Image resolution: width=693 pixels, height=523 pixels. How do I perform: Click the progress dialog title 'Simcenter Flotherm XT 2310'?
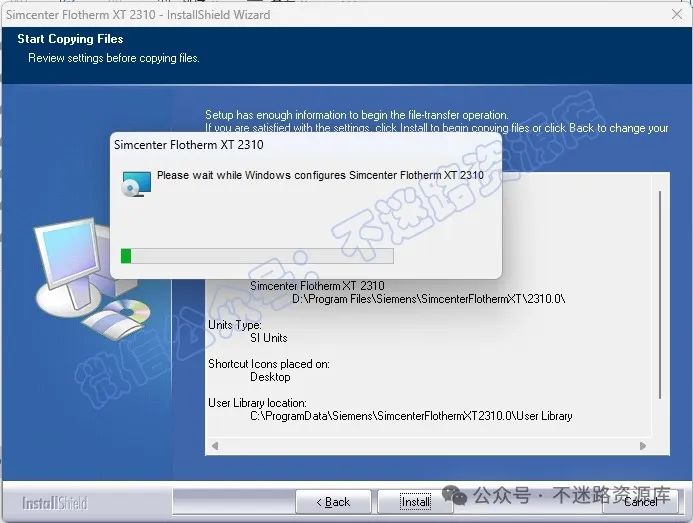(x=189, y=145)
